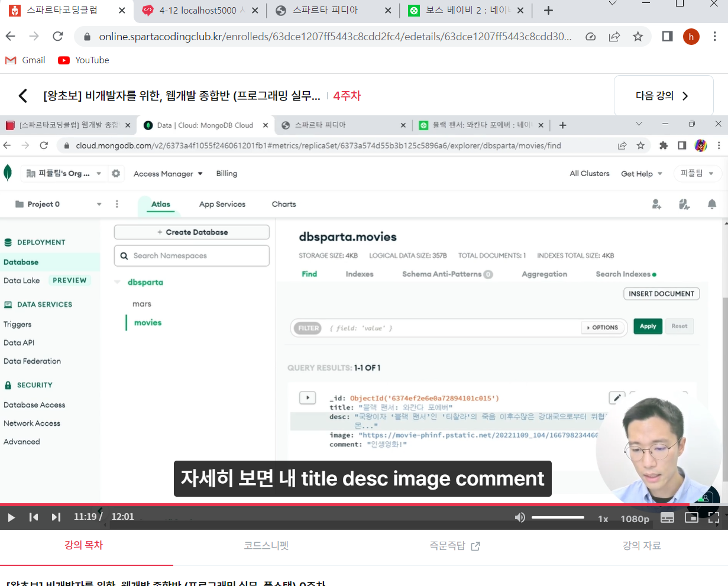728x586 pixels.
Task: Open the 1080p quality menu
Action: tap(635, 519)
